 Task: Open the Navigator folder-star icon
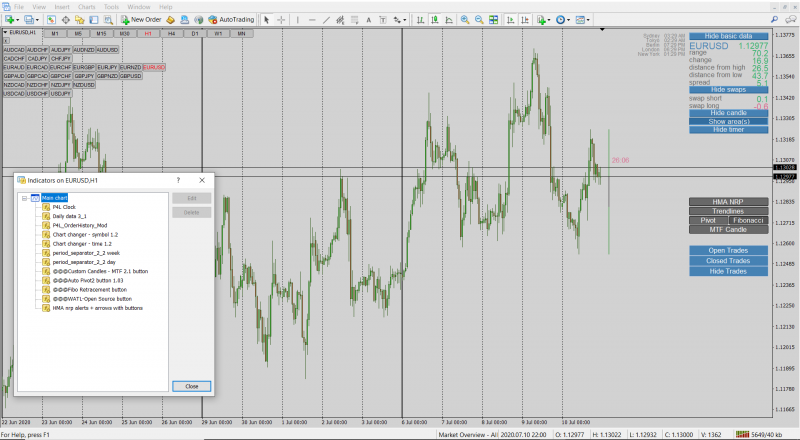pyautogui.click(x=80, y=19)
